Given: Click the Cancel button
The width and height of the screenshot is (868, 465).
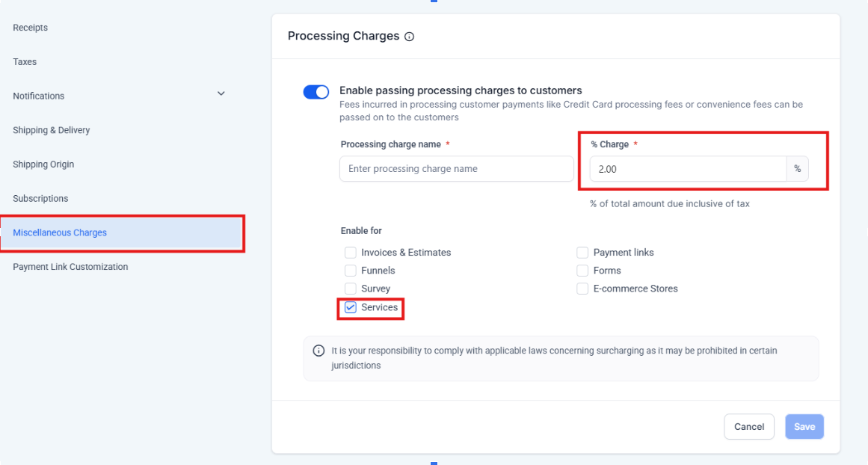Looking at the screenshot, I should tap(748, 427).
